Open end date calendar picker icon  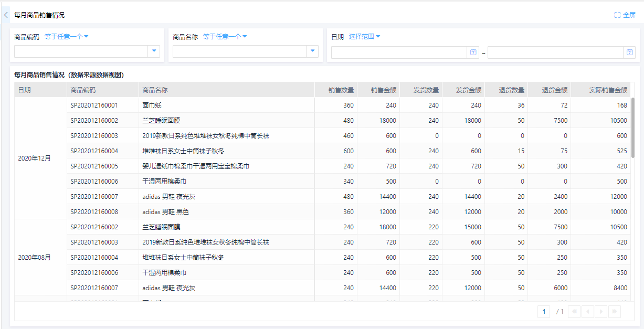pyautogui.click(x=629, y=52)
